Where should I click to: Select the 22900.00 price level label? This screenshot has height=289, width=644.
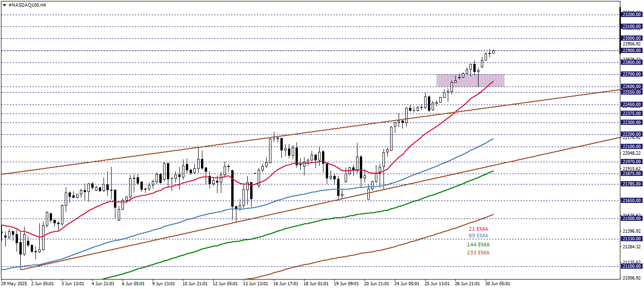coord(632,51)
